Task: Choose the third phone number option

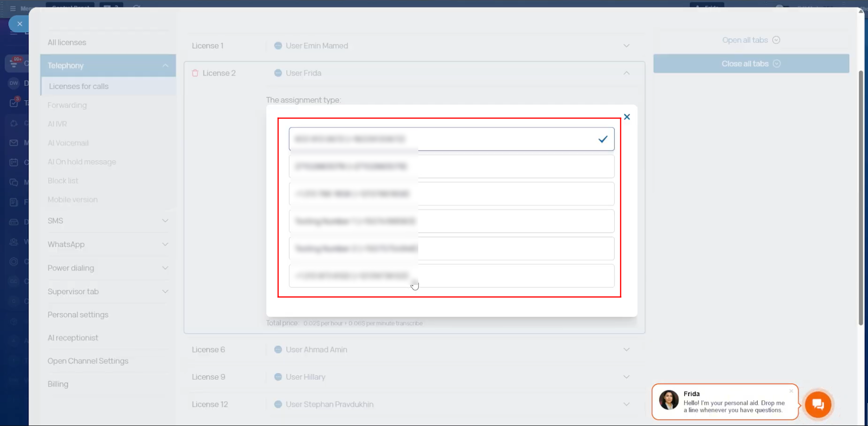Action: tap(451, 194)
